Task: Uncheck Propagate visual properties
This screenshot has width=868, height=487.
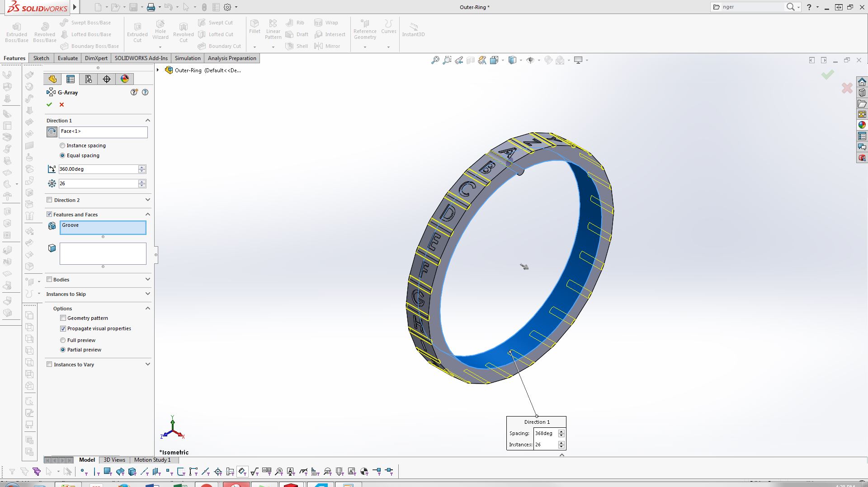Action: (x=63, y=328)
